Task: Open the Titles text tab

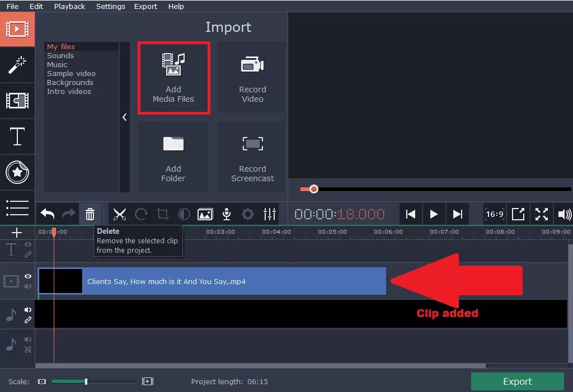Action: point(17,136)
